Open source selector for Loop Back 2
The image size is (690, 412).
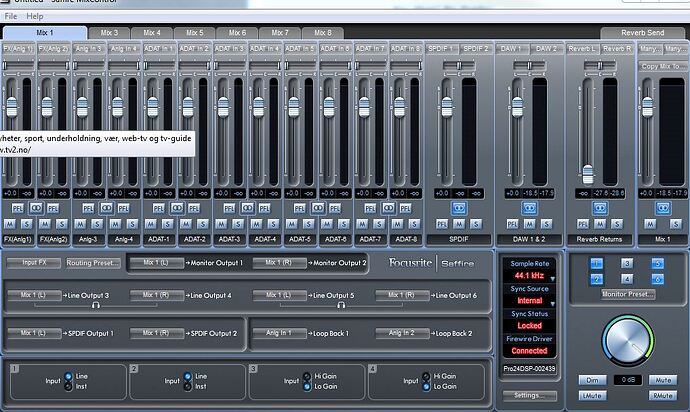tap(402, 333)
